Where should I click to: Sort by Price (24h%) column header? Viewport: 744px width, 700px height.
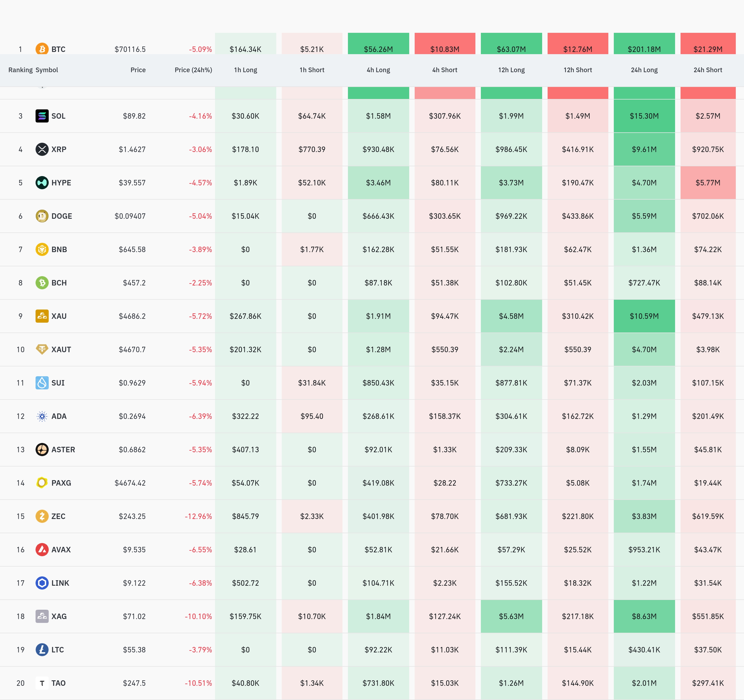click(x=193, y=70)
